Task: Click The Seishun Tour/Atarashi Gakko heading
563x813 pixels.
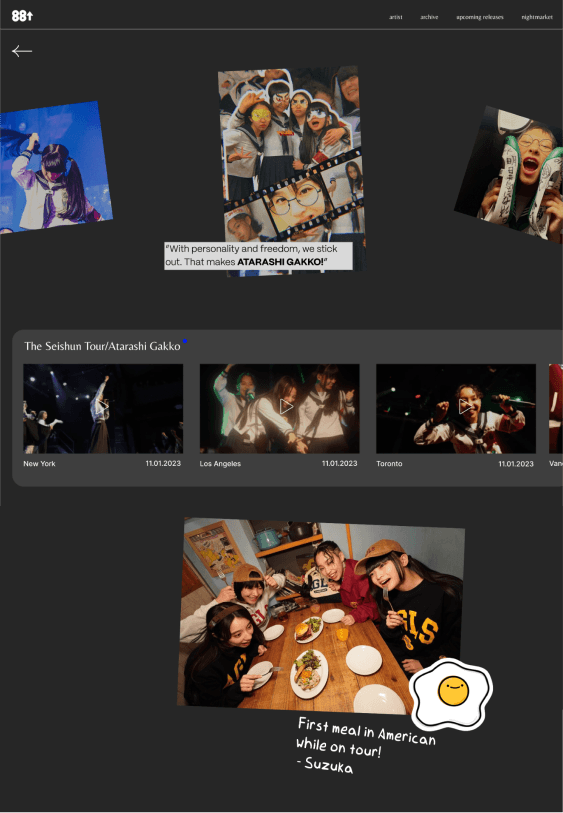Action: (x=102, y=346)
